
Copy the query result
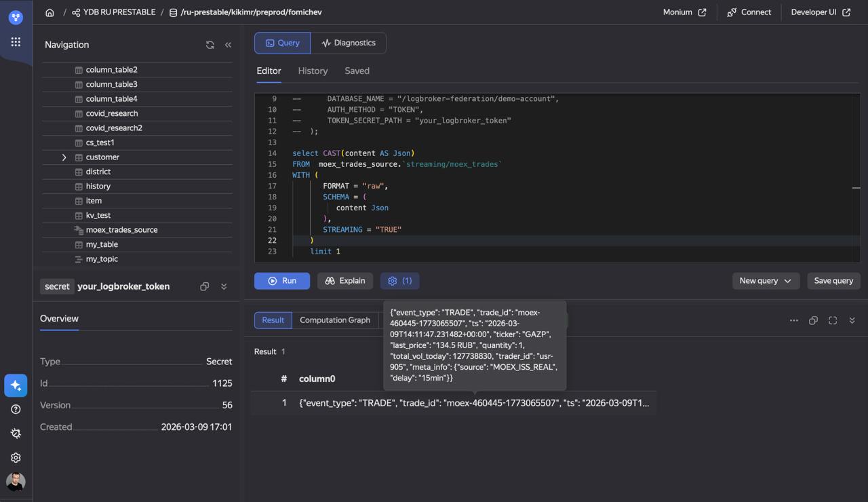click(813, 320)
